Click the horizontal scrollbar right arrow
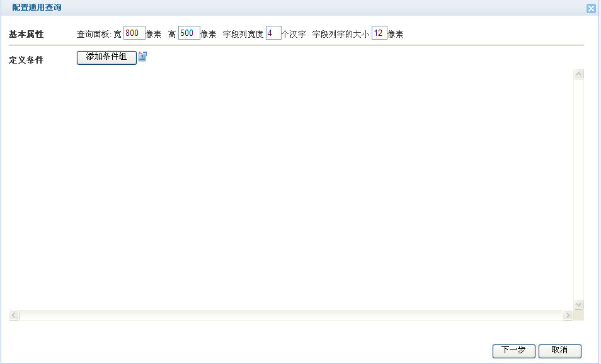 [568, 316]
